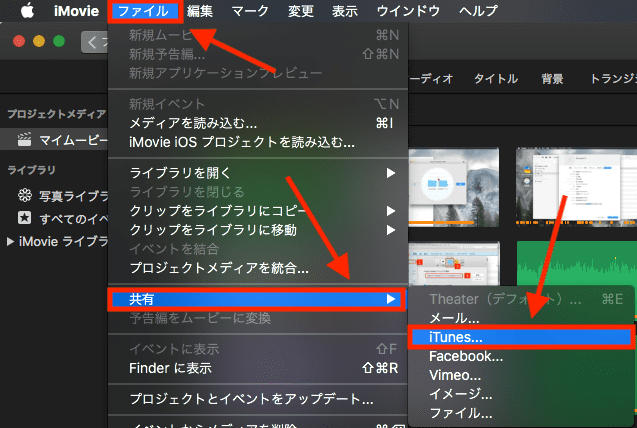Minimize iMovie with the yellow button
Image resolution: width=637 pixels, height=428 pixels.
click(39, 41)
